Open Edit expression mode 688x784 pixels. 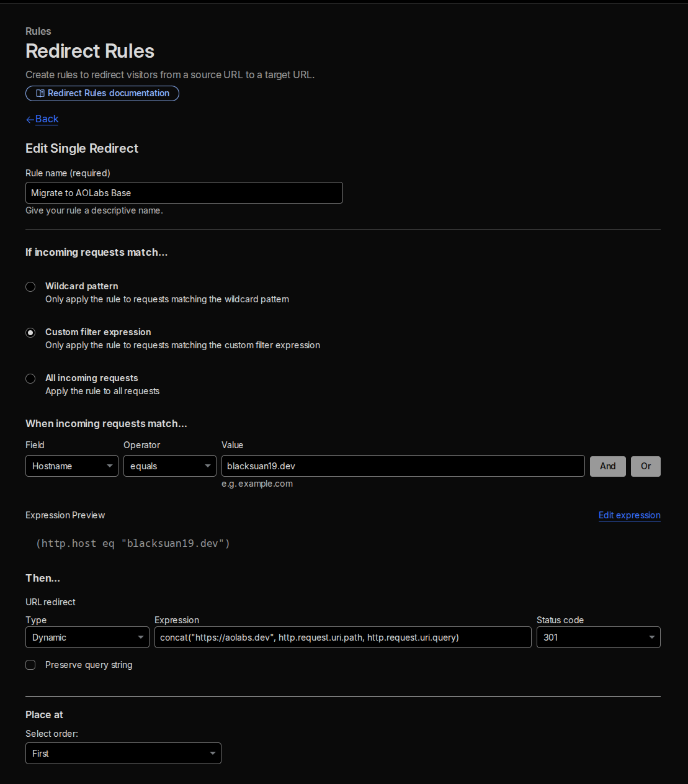click(x=629, y=515)
